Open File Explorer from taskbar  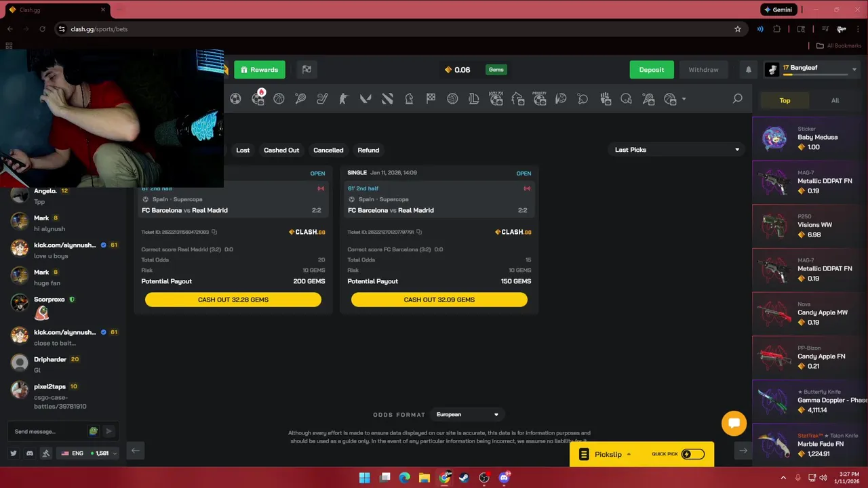[424, 478]
